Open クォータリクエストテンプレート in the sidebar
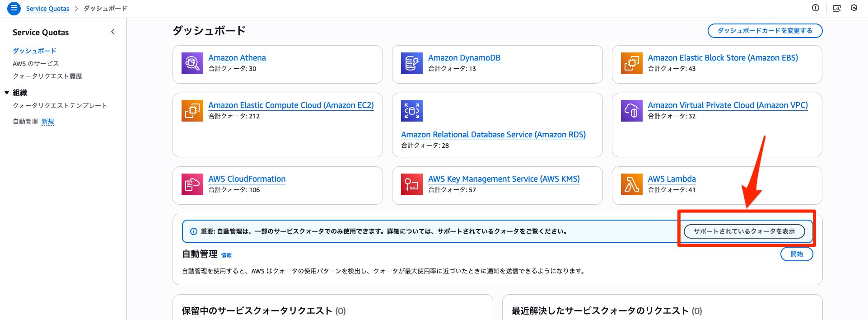The width and height of the screenshot is (868, 320). [x=60, y=105]
